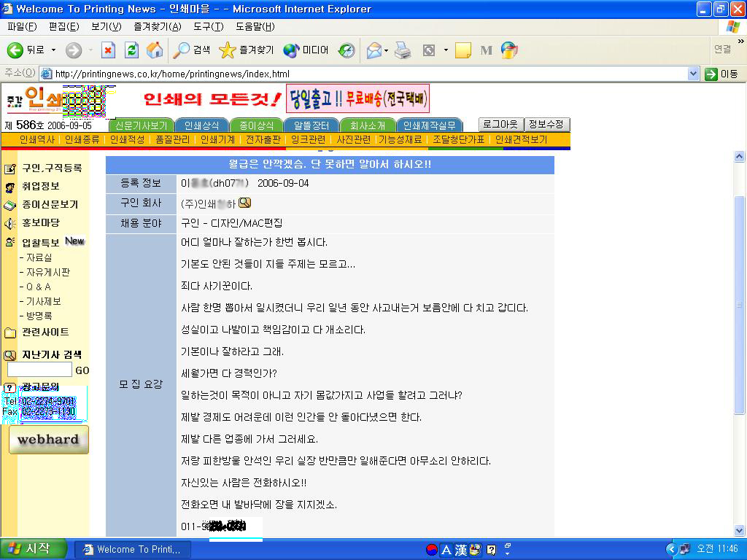Open the 즐겨찾기(A) menu

pos(157,27)
